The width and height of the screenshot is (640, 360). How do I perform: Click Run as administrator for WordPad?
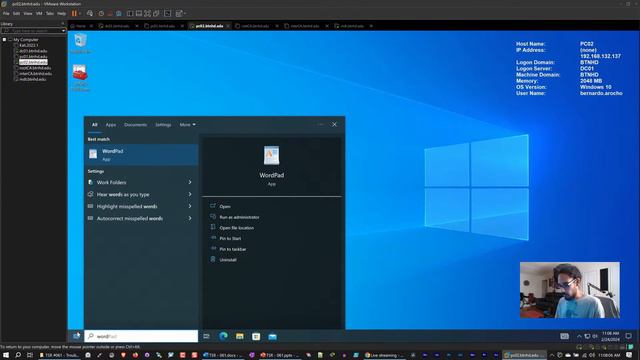[x=239, y=217]
